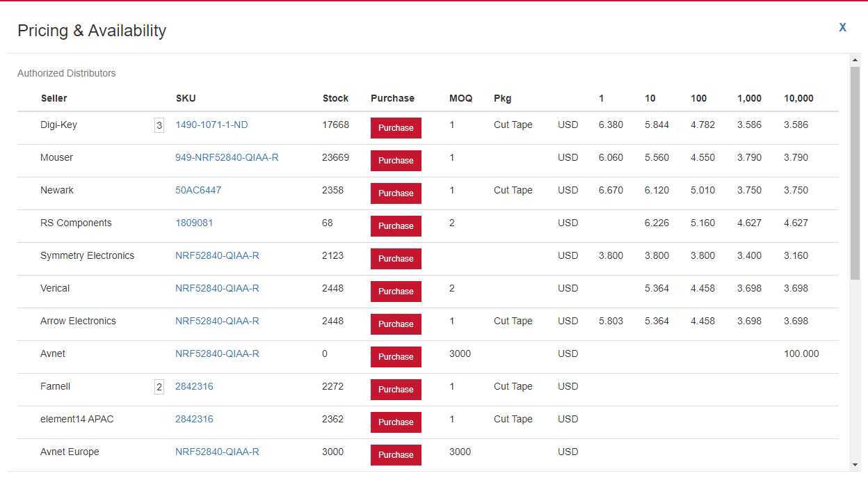Click Arrow Electronics unit price 5.803

coord(611,321)
